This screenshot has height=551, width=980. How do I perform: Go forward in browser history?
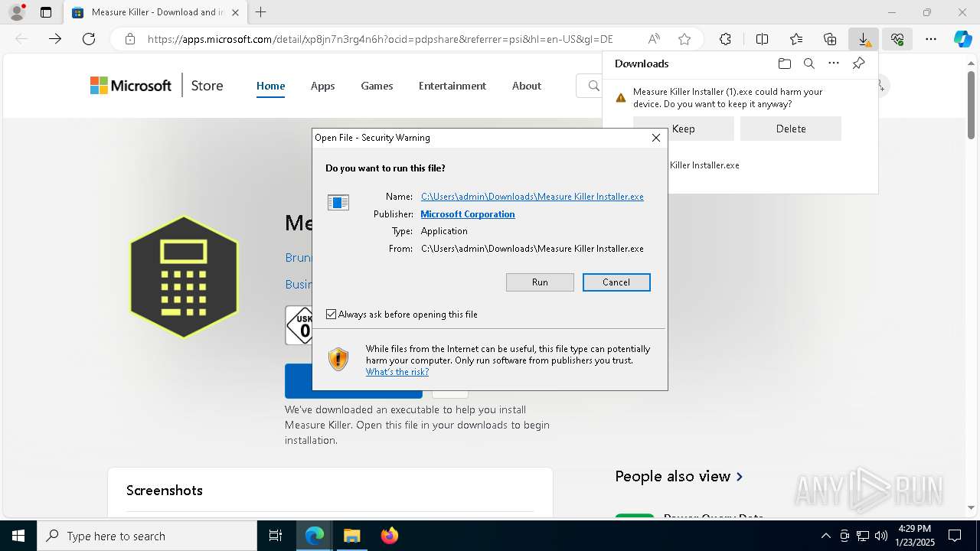click(55, 39)
